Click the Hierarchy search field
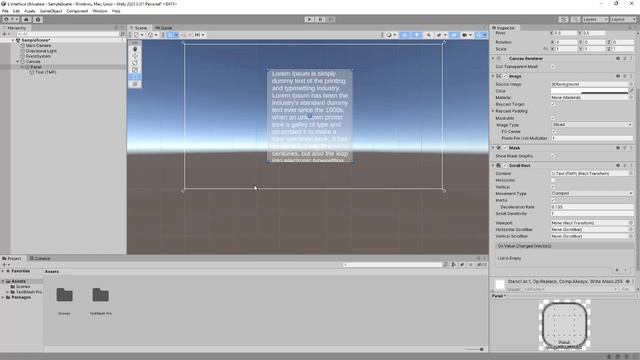Viewport: 640px width, 360px height. coord(67,34)
